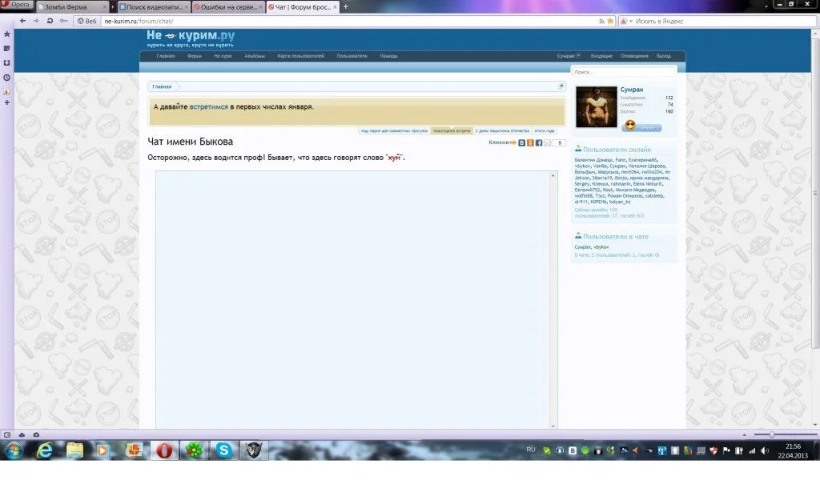Open Не курю in the site navigation
Screen dimensions: 820x504
coord(223,56)
